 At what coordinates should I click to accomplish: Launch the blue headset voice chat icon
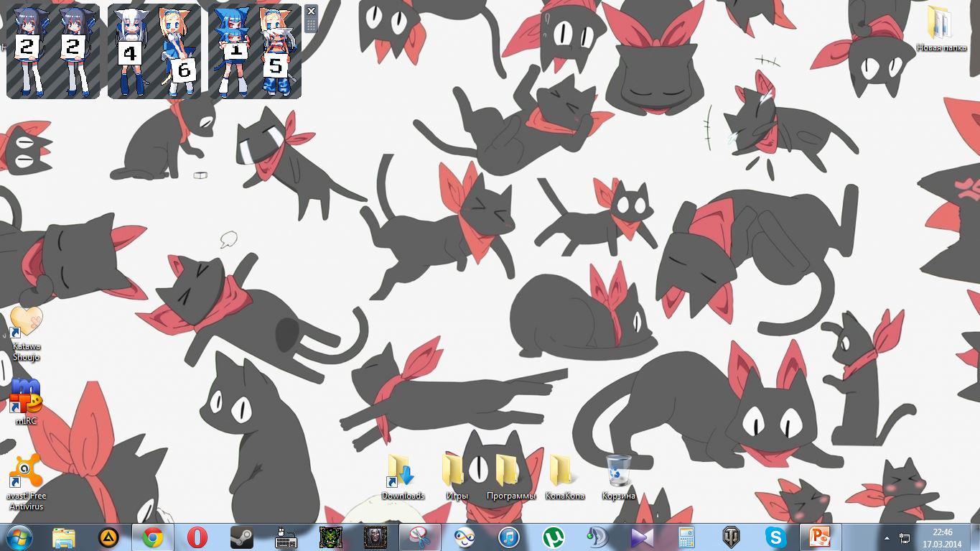597,537
